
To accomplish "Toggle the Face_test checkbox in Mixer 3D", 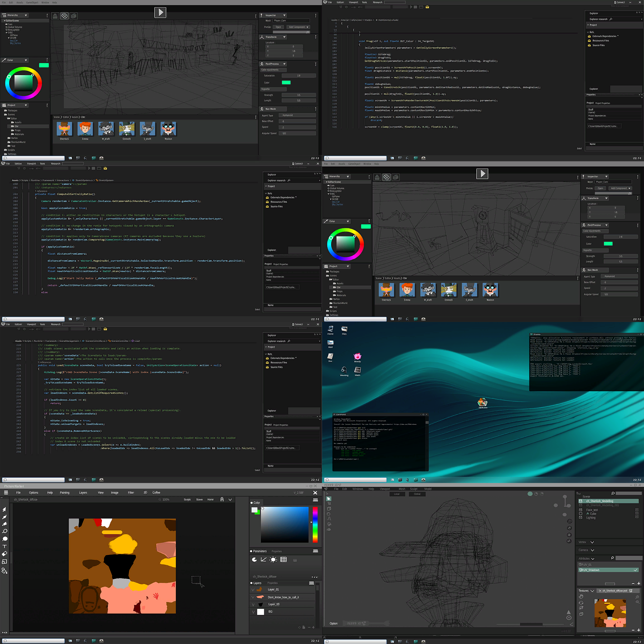I will tap(581, 510).
